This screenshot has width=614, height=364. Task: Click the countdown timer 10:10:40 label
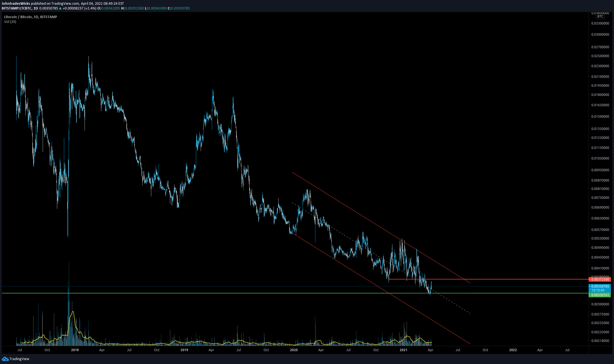pos(598,290)
